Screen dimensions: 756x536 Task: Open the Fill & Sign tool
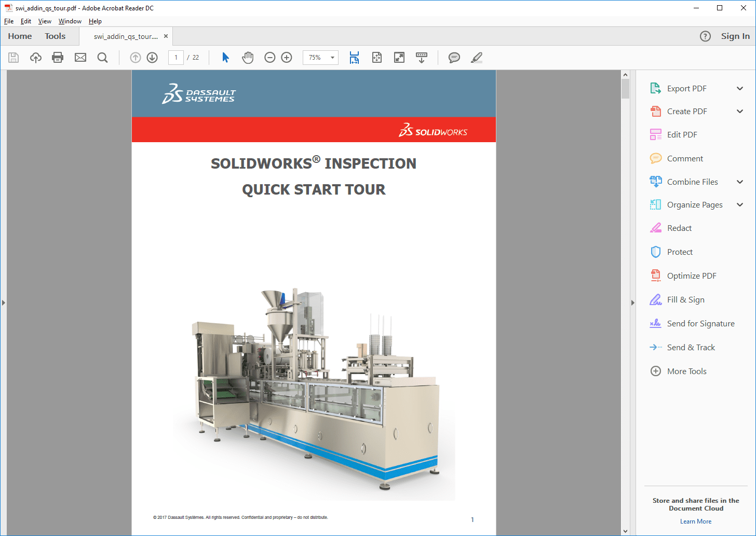point(685,300)
